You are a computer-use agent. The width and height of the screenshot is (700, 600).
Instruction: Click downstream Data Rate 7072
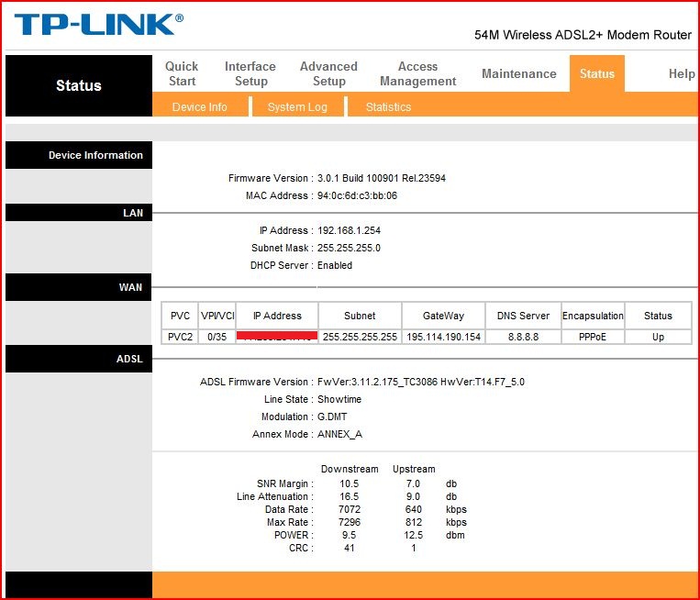[350, 509]
